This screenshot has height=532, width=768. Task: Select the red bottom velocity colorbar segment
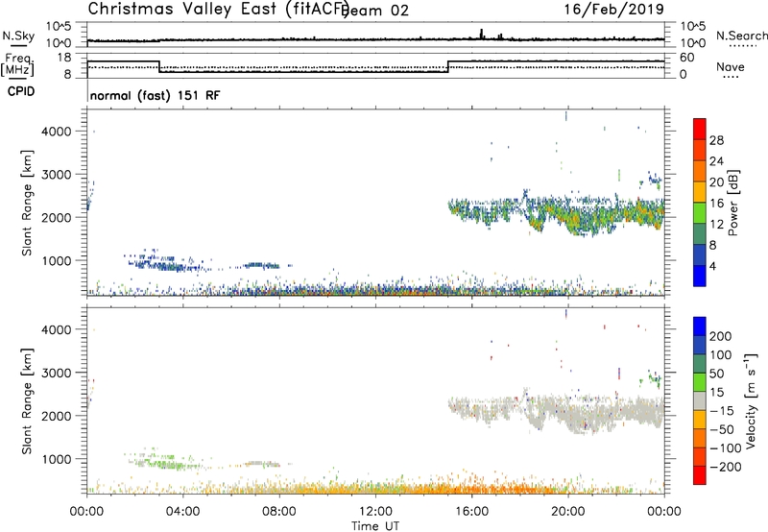point(700,475)
